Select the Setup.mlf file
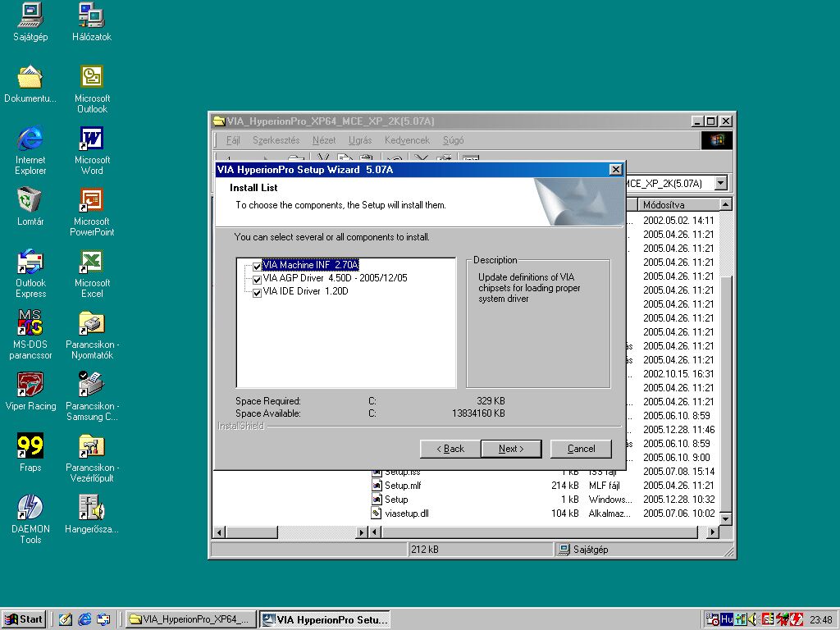Image resolution: width=840 pixels, height=630 pixels. 403,486
